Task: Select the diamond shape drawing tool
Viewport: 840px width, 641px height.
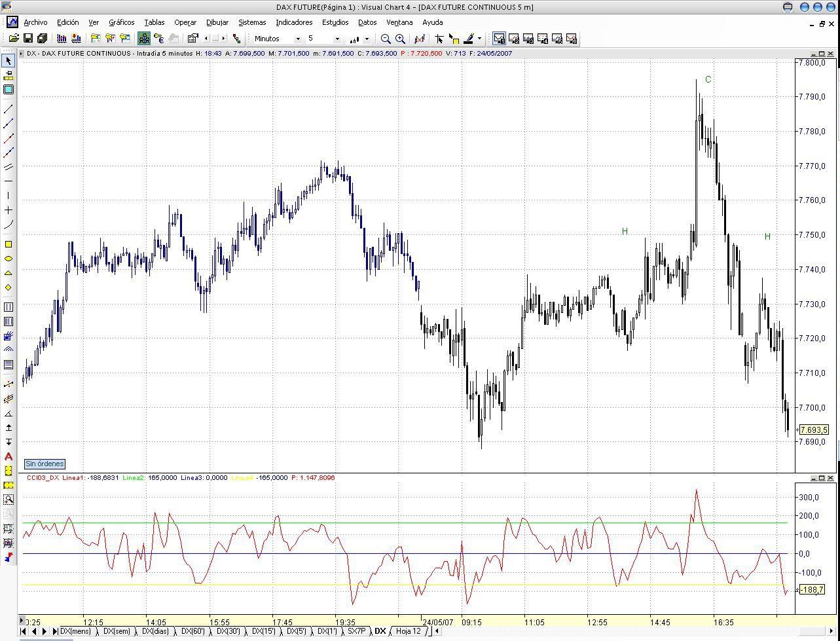Action: coord(9,287)
